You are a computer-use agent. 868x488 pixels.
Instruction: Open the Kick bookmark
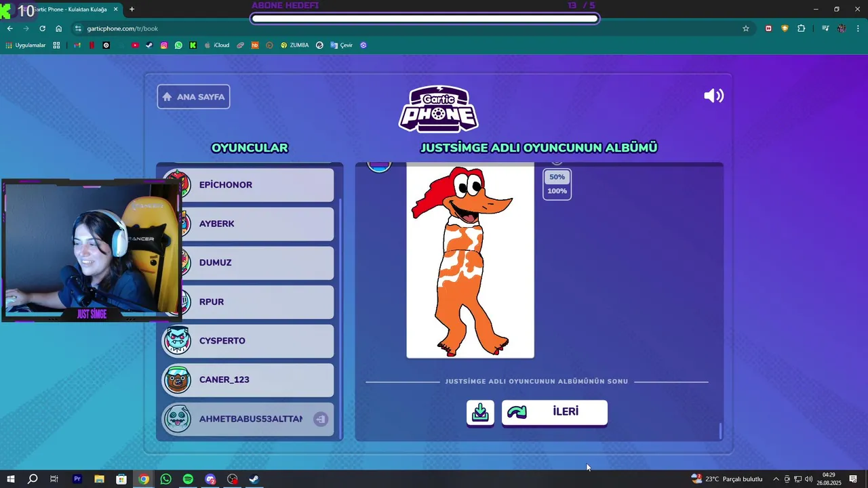coord(193,45)
